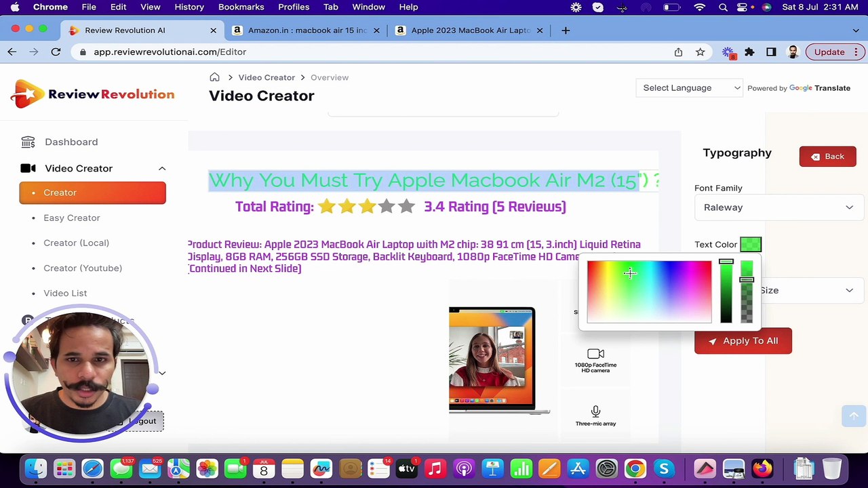The width and height of the screenshot is (868, 488).
Task: Open the Window menu
Action: point(368,7)
